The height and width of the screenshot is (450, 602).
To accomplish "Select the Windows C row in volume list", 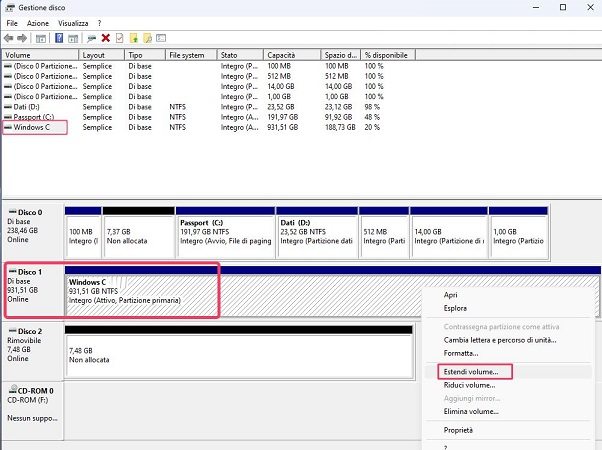I will pyautogui.click(x=33, y=128).
